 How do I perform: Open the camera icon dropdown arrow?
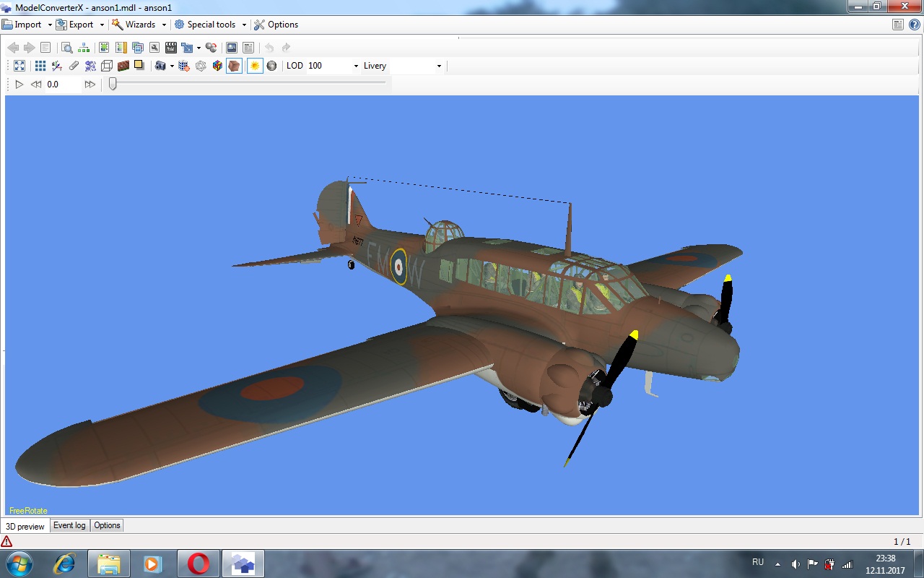172,66
